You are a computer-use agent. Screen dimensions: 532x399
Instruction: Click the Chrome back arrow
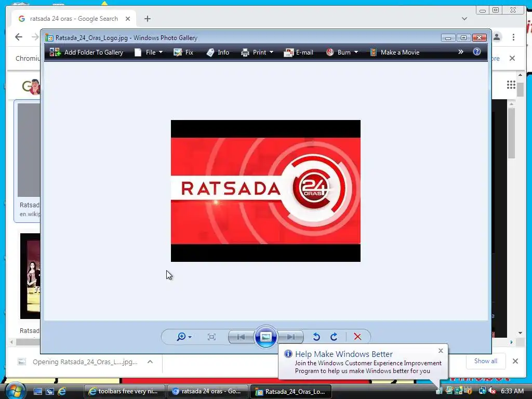click(x=19, y=37)
